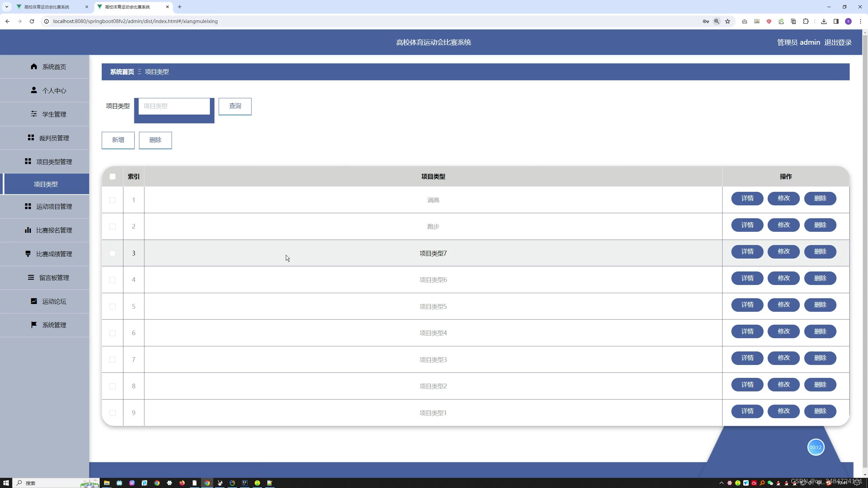Image resolution: width=868 pixels, height=488 pixels.
Task: Check the checkbox for row 1 调高
Action: (x=113, y=200)
